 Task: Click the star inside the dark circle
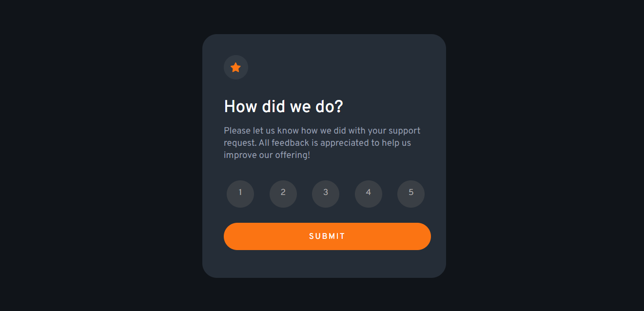coord(235,67)
